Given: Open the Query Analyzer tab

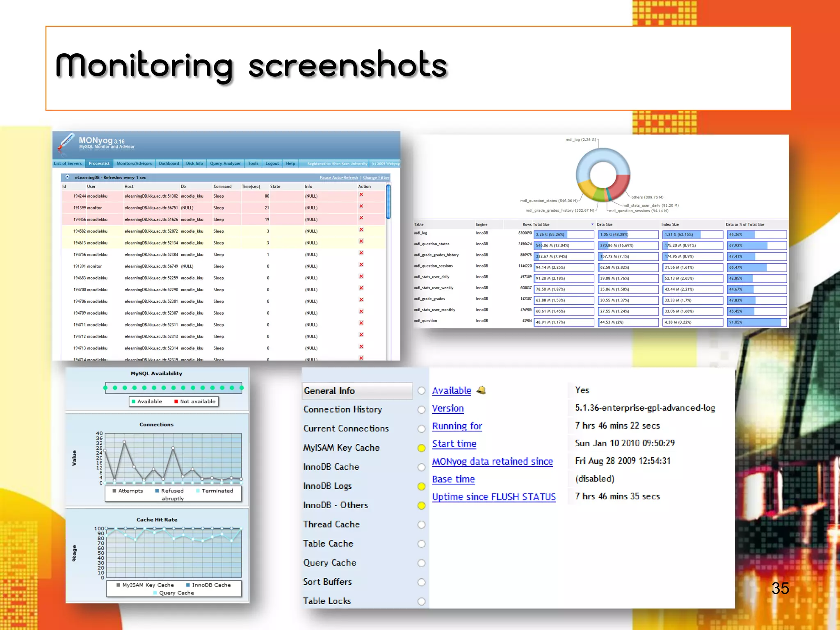Looking at the screenshot, I should tap(226, 163).
